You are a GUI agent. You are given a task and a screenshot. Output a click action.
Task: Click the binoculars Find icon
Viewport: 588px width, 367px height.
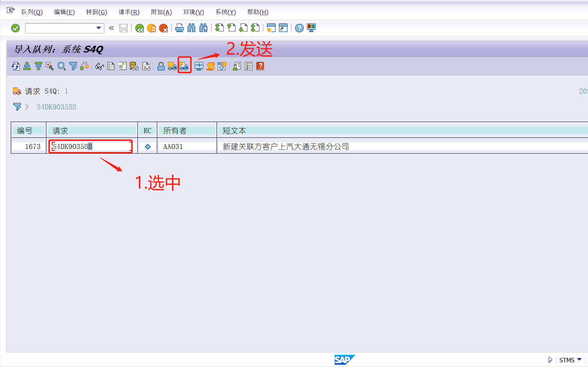191,28
